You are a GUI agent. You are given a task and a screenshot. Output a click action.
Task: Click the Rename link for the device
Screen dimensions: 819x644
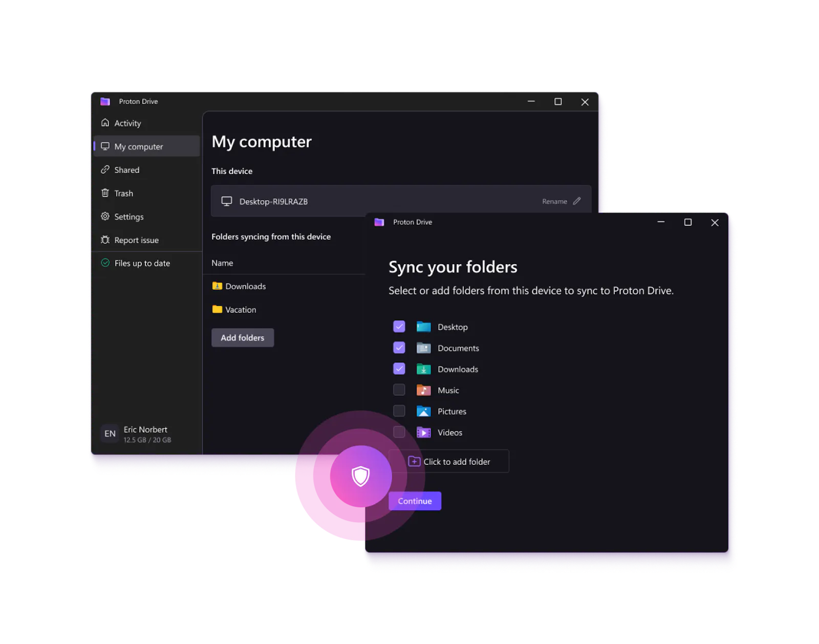coord(554,202)
